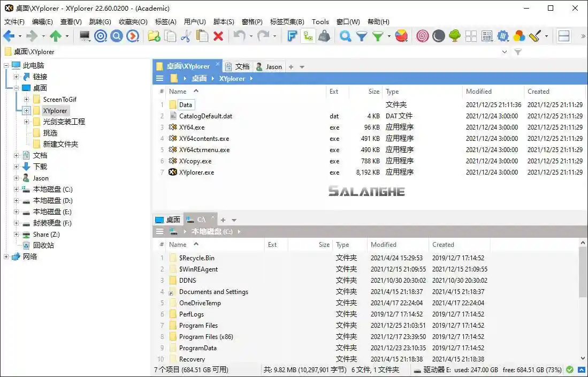This screenshot has height=377, width=588.
Task: Open the Tools menu
Action: pyautogui.click(x=320, y=22)
